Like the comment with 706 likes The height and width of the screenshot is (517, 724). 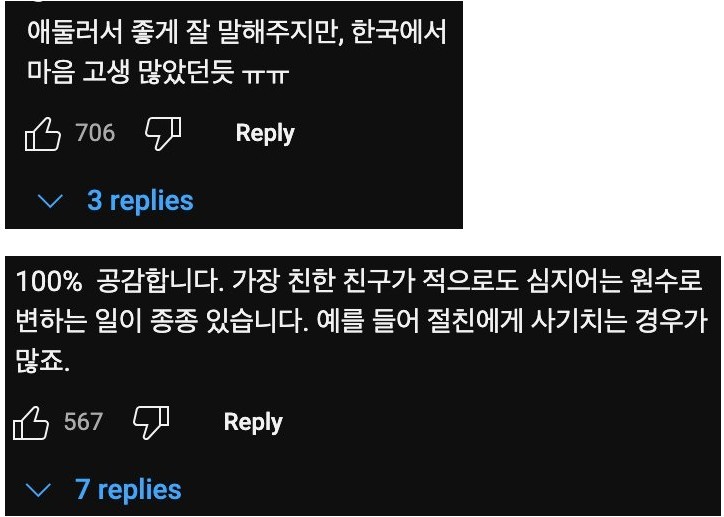pyautogui.click(x=42, y=134)
